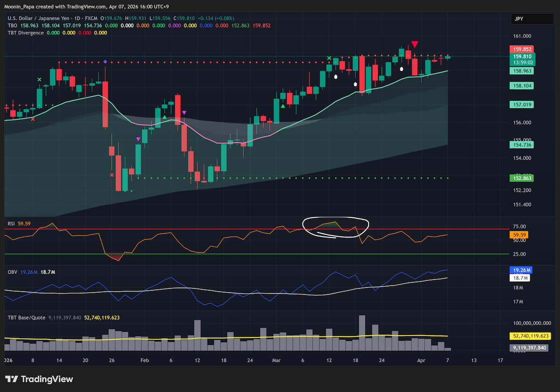Click the Feb label on time axis

144,361
